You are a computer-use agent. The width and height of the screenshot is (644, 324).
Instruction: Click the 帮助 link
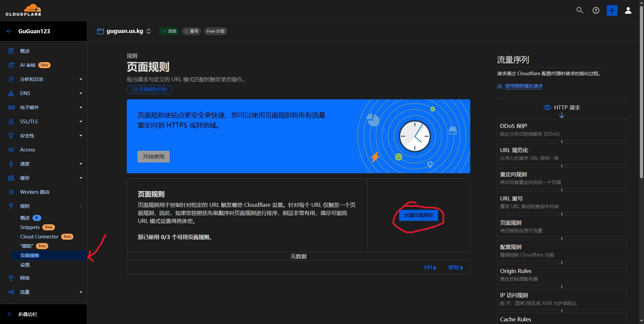pos(455,268)
